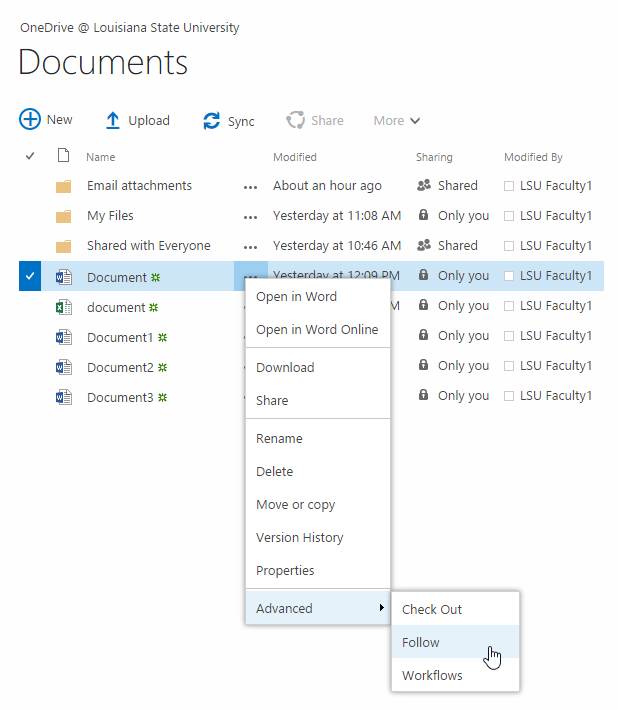Click the greyed Share icon in toolbar
Viewport: 618px width, 710px height.
[295, 120]
